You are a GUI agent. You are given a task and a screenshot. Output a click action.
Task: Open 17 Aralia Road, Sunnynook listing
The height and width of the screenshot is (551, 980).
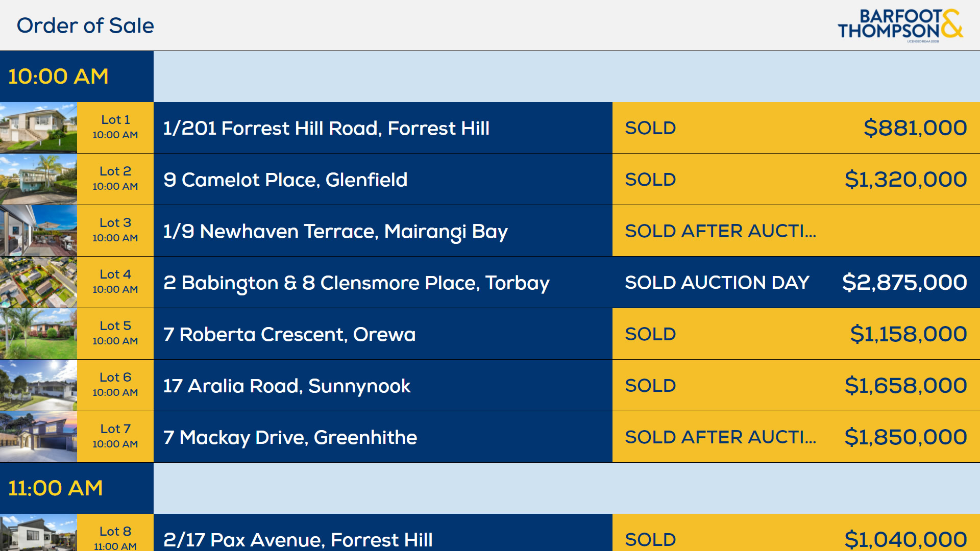[287, 386]
